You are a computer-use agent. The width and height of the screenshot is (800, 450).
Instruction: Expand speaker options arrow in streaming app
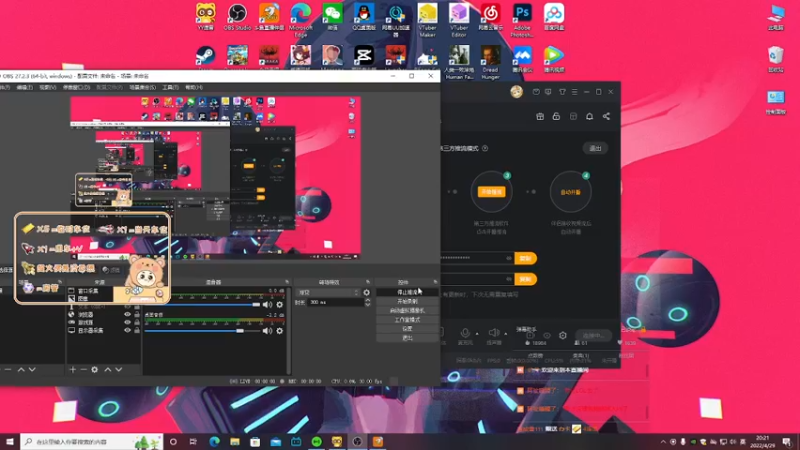506,334
